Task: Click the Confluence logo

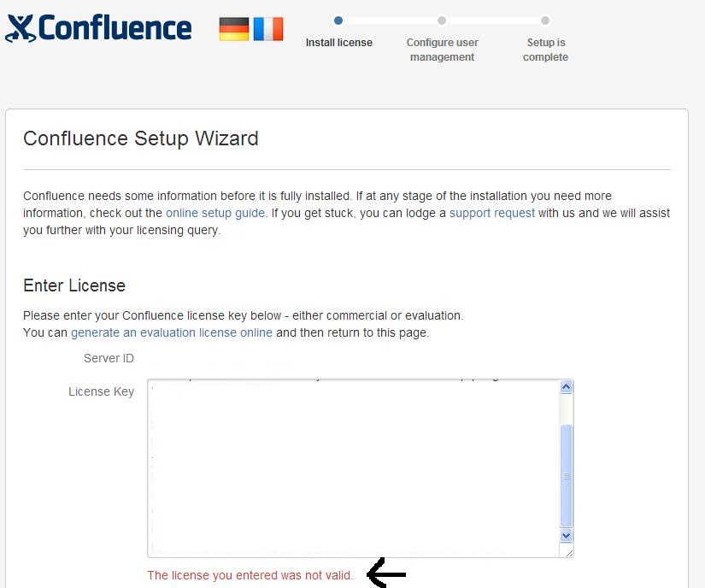Action: tap(98, 28)
